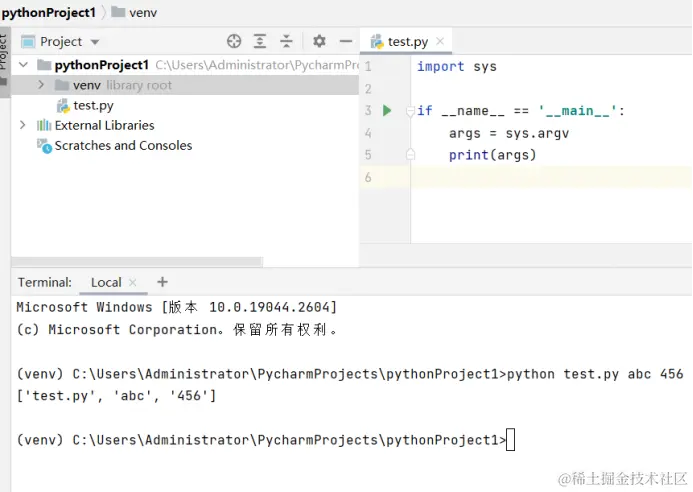Click 'Microsoft Windows' version line in terminal
Image resolution: width=693 pixels, height=492 pixels.
pyautogui.click(x=176, y=307)
